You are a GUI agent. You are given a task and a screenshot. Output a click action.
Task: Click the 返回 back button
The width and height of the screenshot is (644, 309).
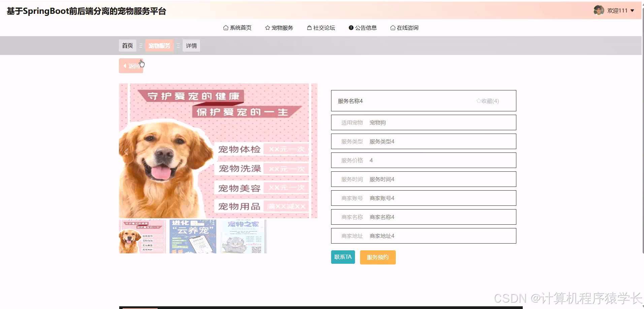pos(131,66)
